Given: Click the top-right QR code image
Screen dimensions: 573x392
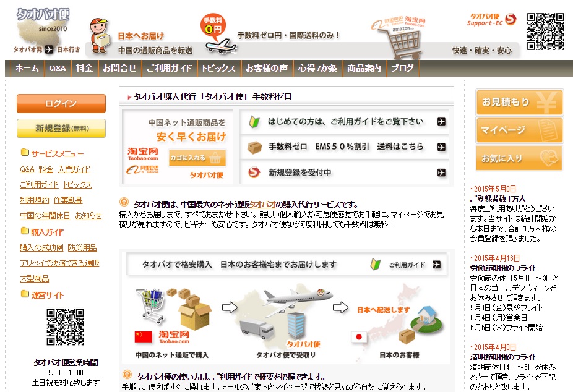Looking at the screenshot, I should (x=546, y=32).
